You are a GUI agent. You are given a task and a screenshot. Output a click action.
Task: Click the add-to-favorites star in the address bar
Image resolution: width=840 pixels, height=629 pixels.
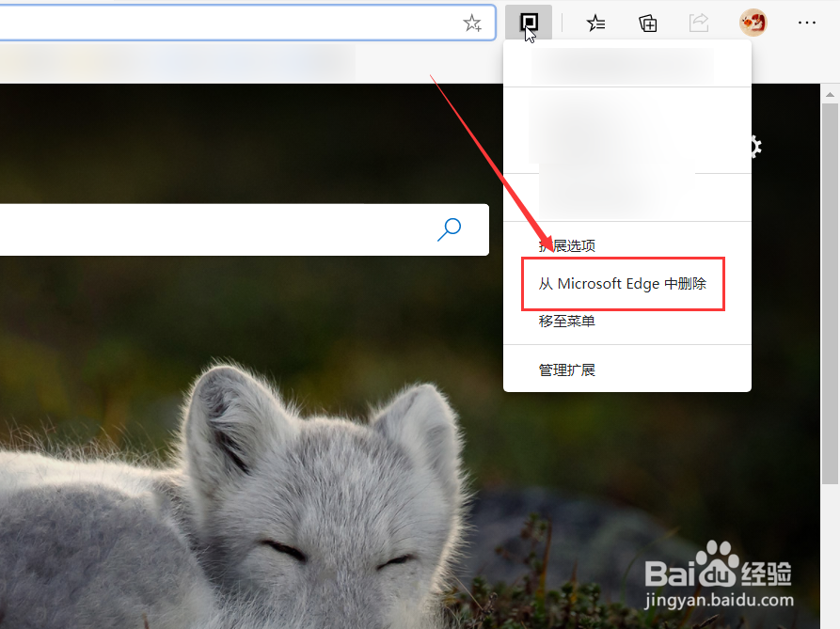tap(472, 23)
